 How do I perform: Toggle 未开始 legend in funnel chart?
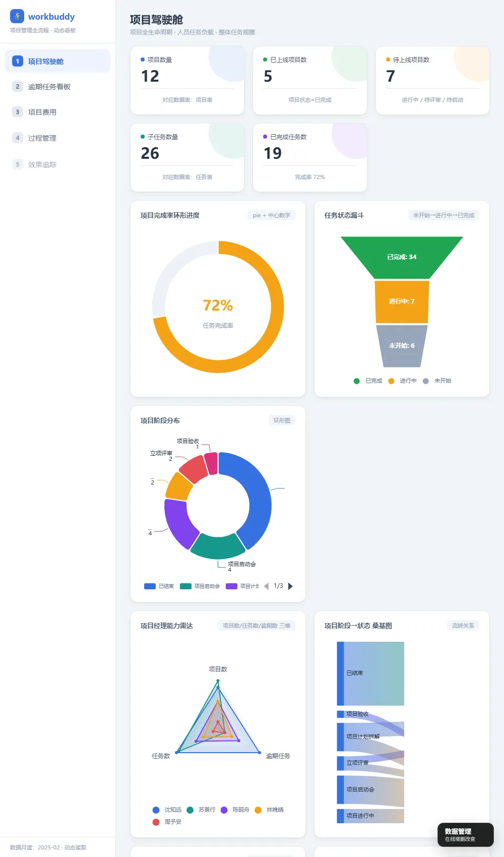437,381
